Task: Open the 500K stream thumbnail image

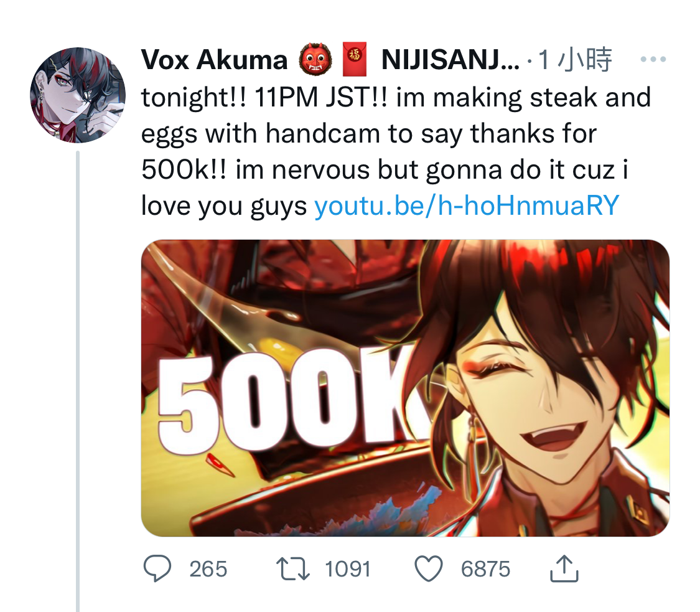Action: tap(405, 388)
